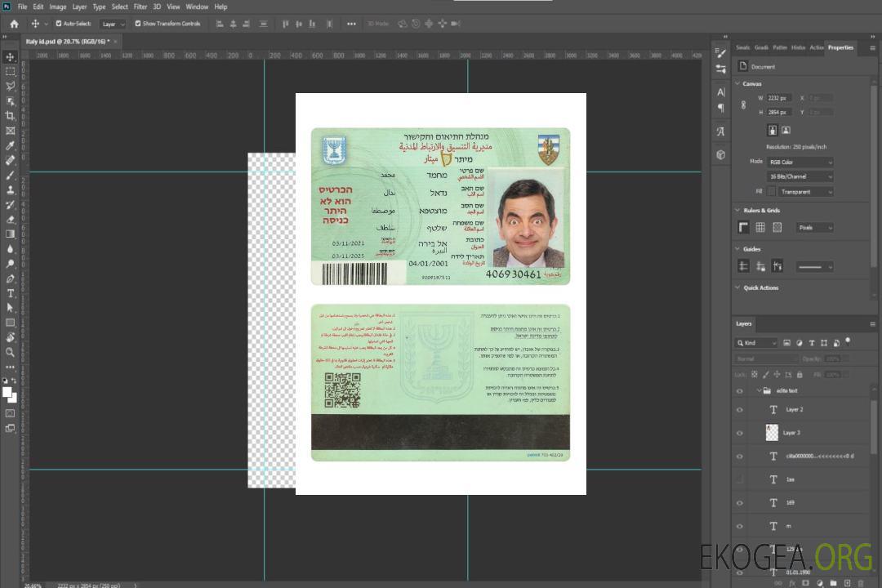
Task: Collapse the 'edite text' group
Action: click(x=759, y=391)
